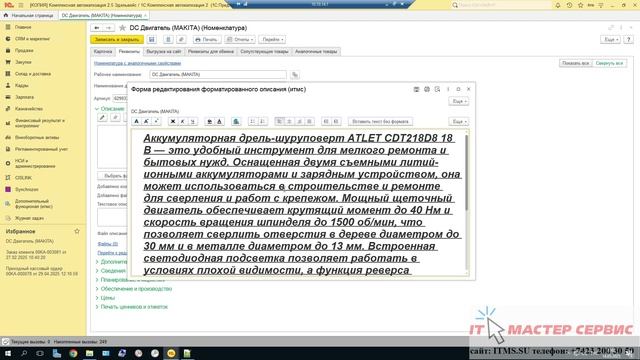
Task: Toggle italic formatting in description editor
Action: (182, 122)
